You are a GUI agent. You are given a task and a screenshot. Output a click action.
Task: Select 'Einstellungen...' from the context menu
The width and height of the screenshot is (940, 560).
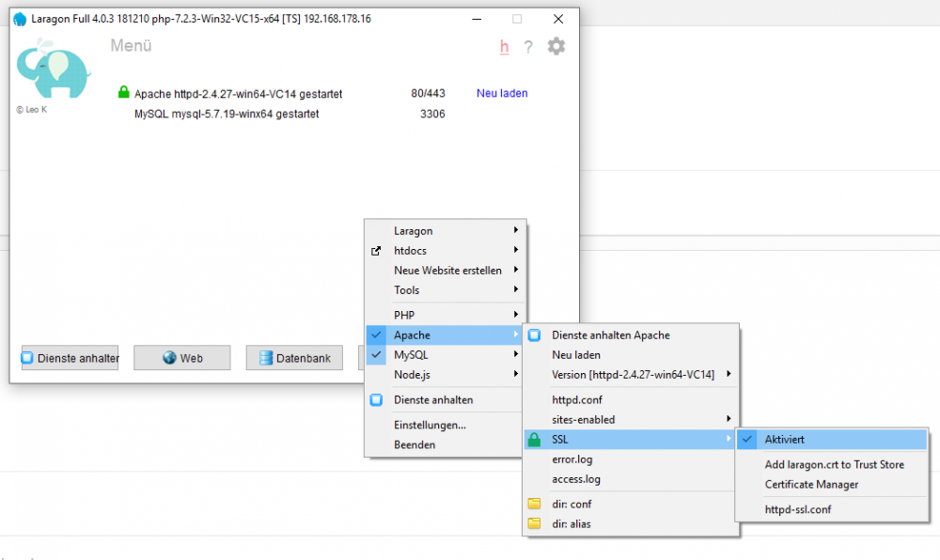click(x=430, y=426)
